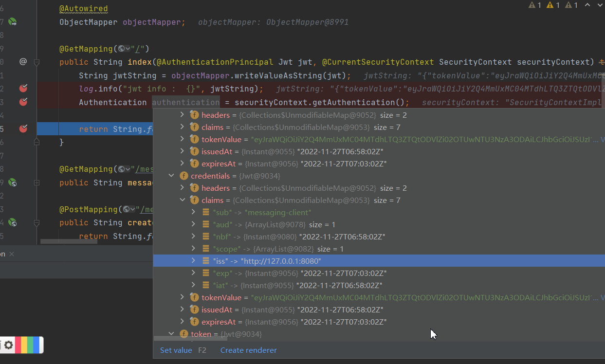Expand the "sub" entry arrow

(x=193, y=212)
